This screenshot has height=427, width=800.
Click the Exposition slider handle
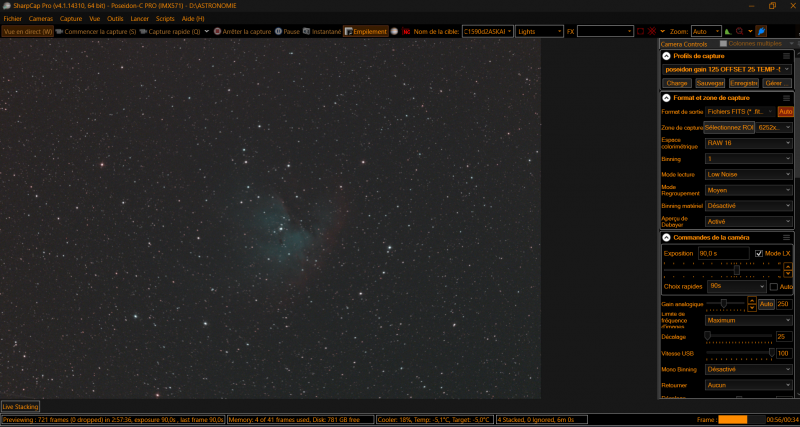pyautogui.click(x=737, y=270)
